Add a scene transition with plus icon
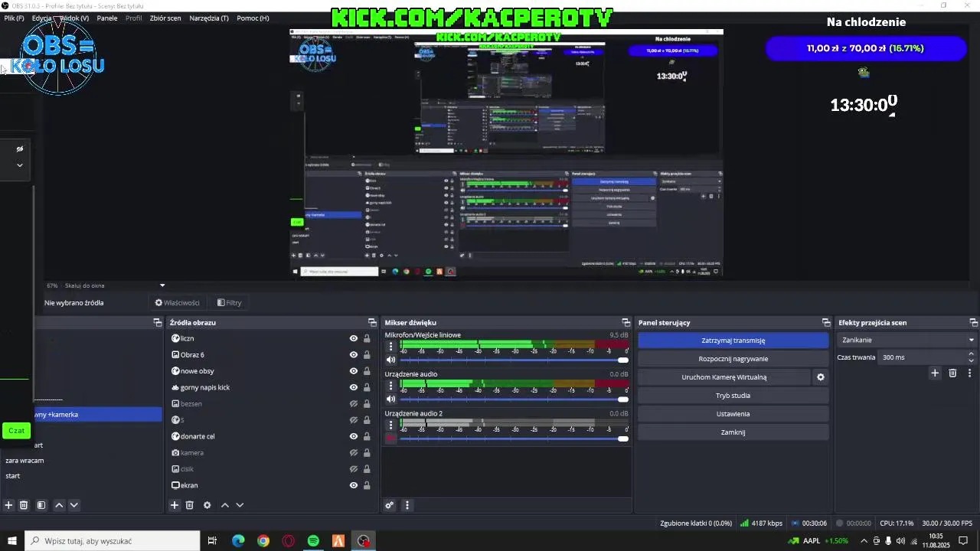 935,373
